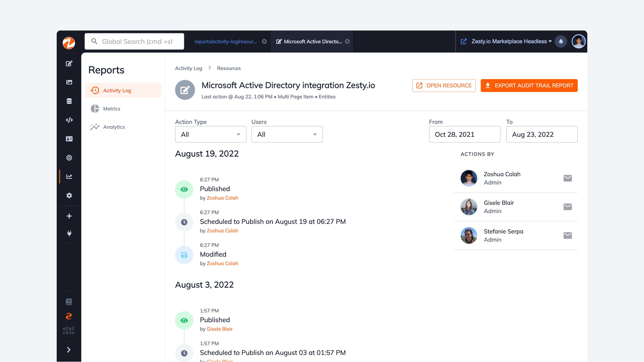
Task: Open the Schema database sidebar icon
Action: coord(69,101)
